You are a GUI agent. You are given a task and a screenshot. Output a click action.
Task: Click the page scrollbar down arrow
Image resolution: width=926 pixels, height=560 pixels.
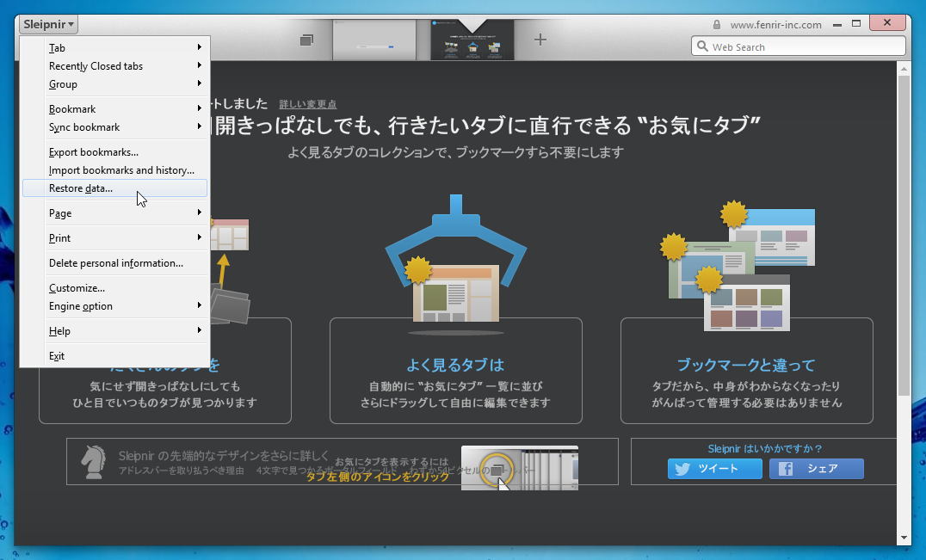click(904, 538)
